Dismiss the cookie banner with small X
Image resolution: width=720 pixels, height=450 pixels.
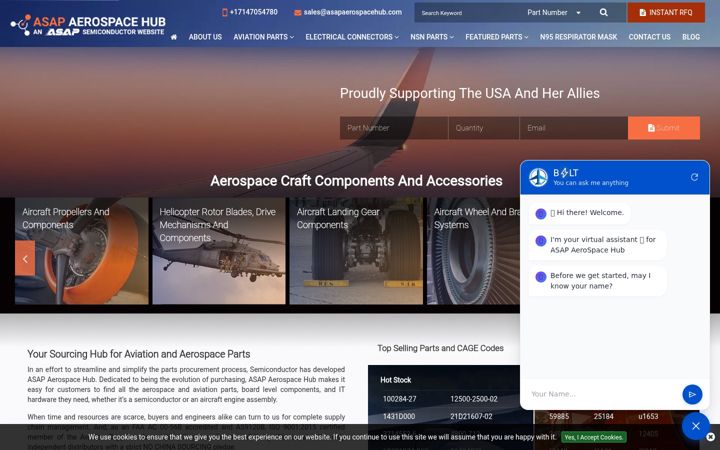(710, 437)
